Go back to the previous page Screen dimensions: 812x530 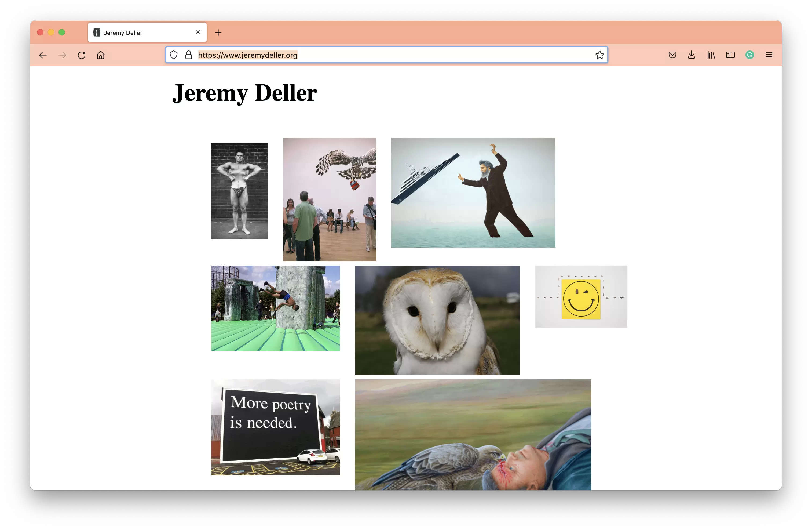tap(43, 55)
